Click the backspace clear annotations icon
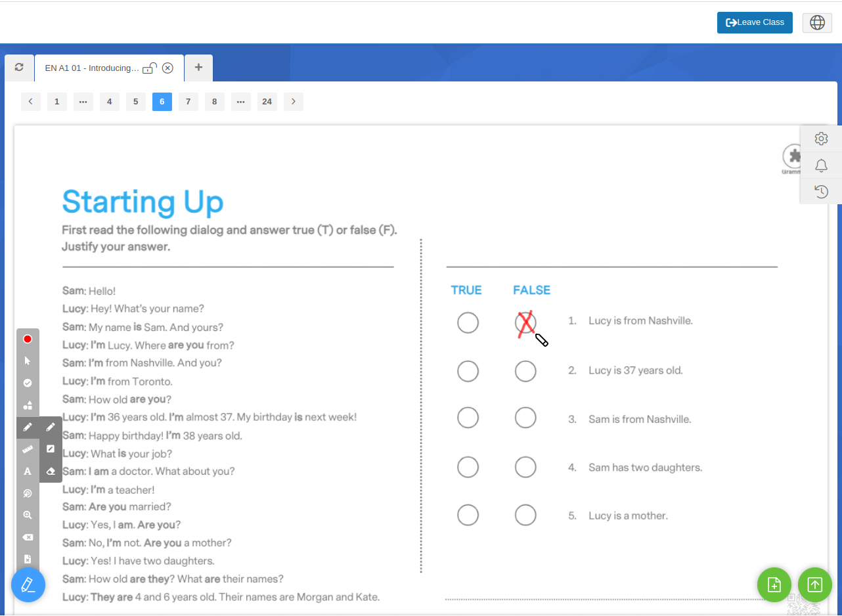Image resolution: width=842 pixels, height=616 pixels. (28, 537)
